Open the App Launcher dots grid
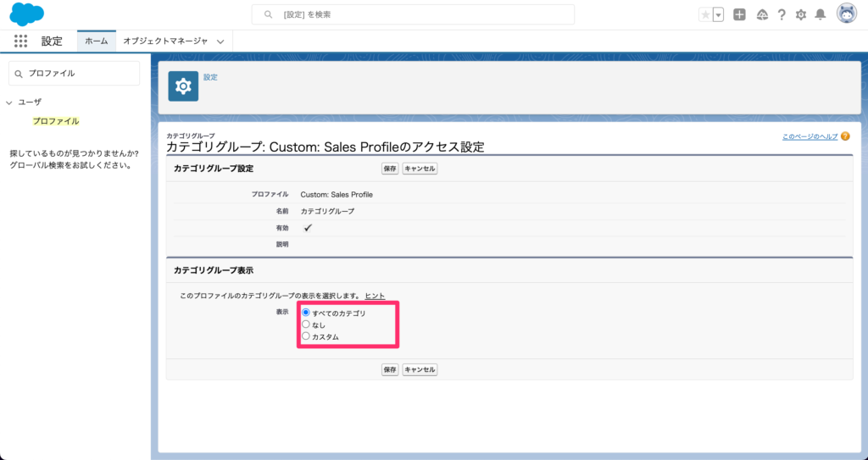Image resolution: width=868 pixels, height=460 pixels. tap(20, 41)
